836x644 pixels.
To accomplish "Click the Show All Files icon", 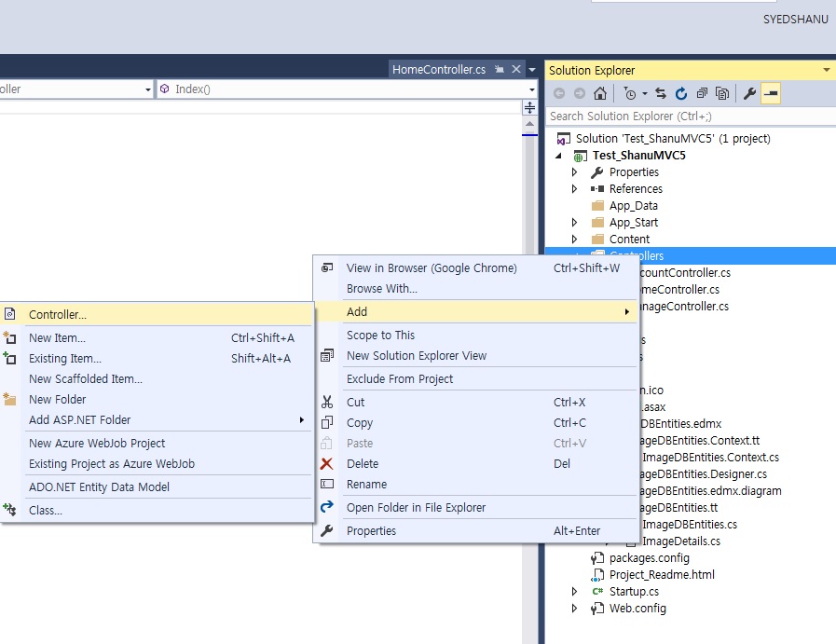I will pyautogui.click(x=722, y=93).
